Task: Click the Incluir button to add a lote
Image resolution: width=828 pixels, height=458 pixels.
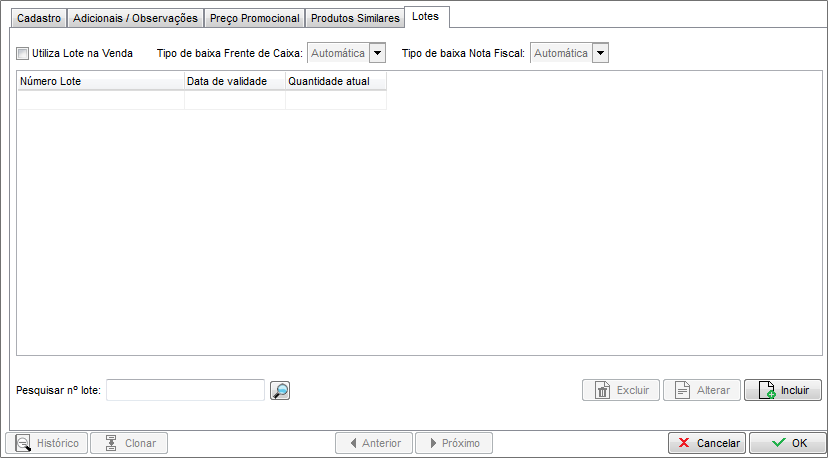Action: [x=783, y=390]
